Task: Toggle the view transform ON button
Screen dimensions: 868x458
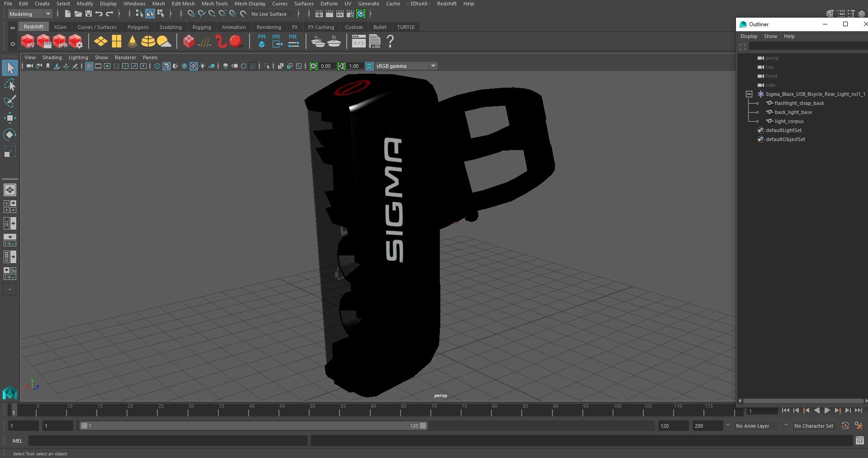Action: pyautogui.click(x=369, y=66)
